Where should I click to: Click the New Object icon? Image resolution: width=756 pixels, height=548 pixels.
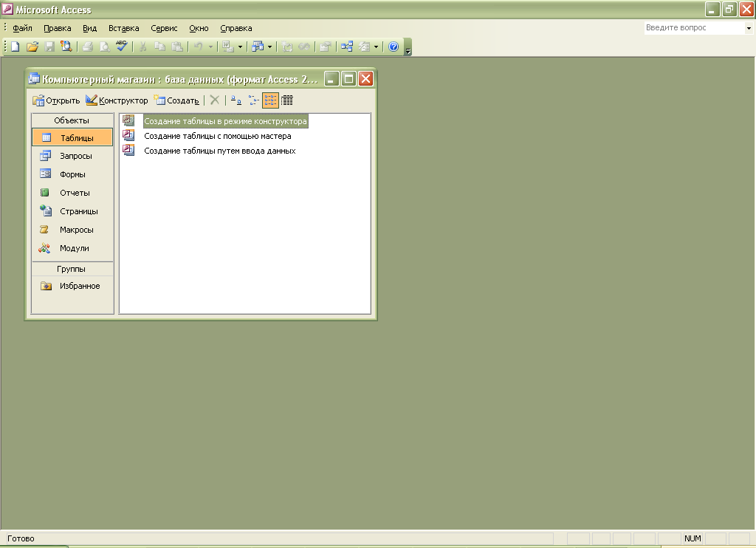pos(365,47)
